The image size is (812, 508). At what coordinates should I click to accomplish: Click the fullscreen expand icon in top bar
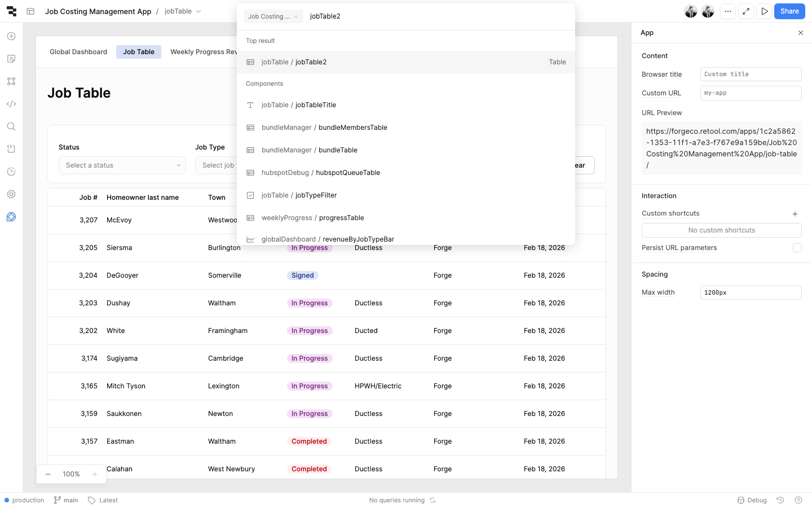pyautogui.click(x=746, y=11)
